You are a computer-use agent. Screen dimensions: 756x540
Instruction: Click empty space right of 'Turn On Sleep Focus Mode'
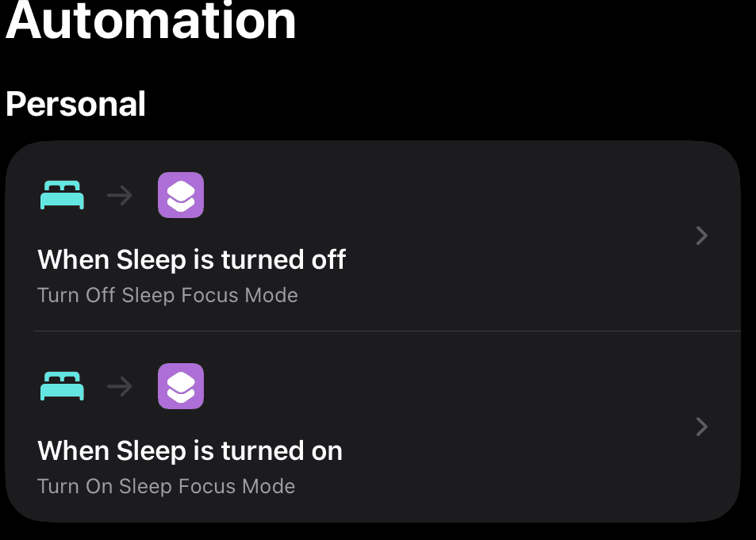(x=482, y=486)
